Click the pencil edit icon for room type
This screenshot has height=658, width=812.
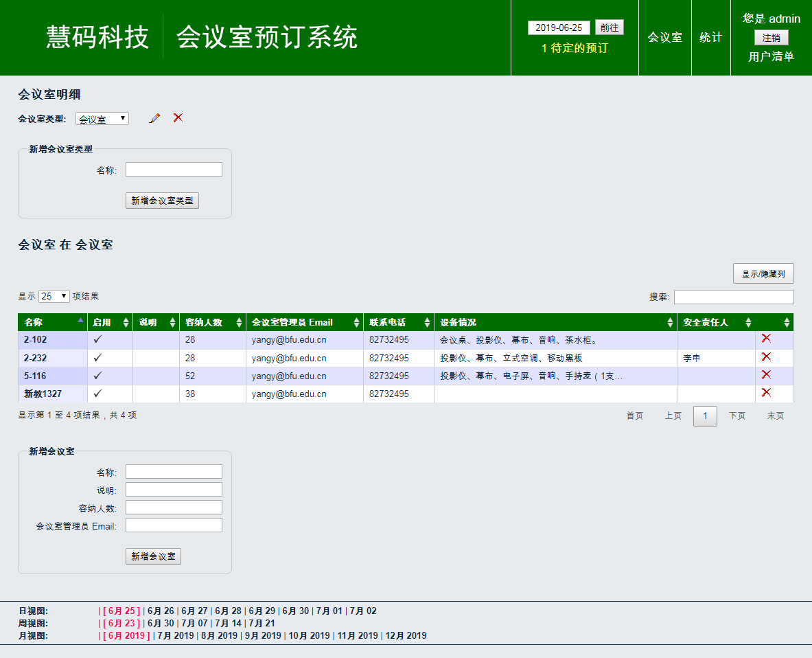click(154, 118)
